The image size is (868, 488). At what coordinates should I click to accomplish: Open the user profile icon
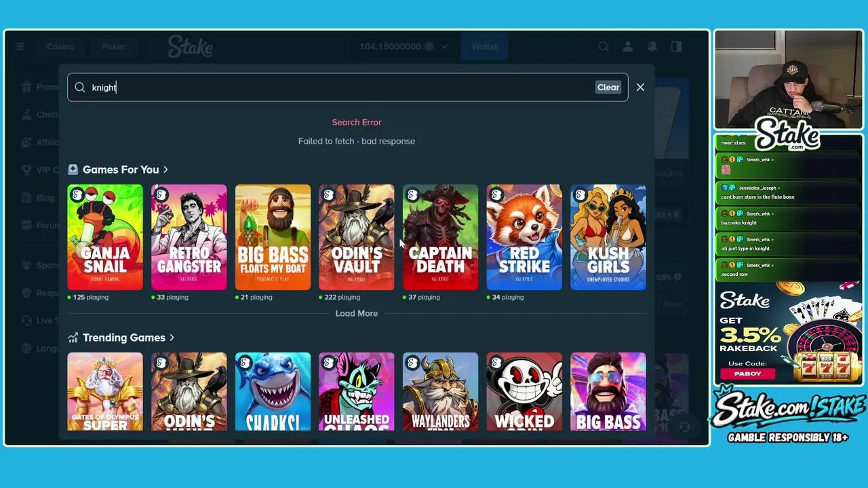628,47
